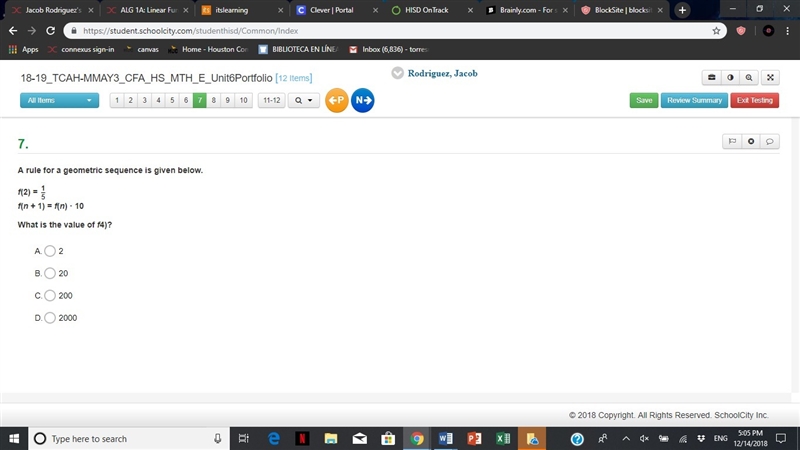This screenshot has height=450, width=800.
Task: Open the help question mark icon in tray
Action: [x=577, y=439]
